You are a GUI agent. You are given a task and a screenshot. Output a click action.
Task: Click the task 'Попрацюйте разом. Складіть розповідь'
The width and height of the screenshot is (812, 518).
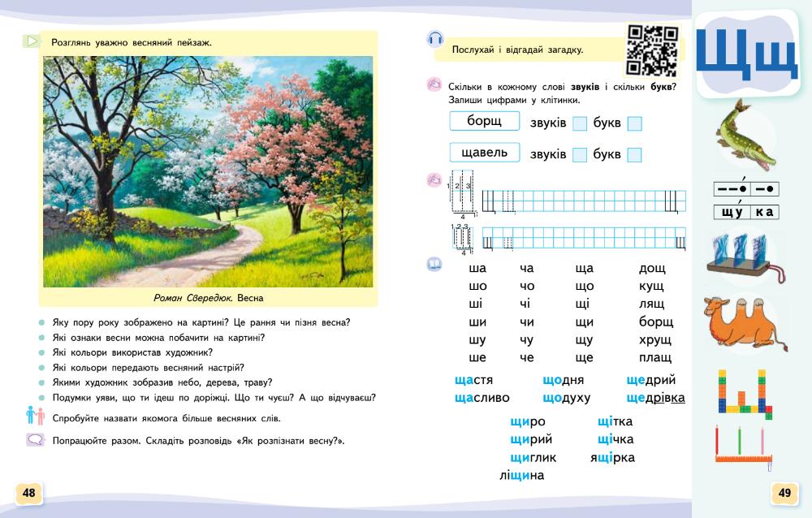[x=198, y=441]
